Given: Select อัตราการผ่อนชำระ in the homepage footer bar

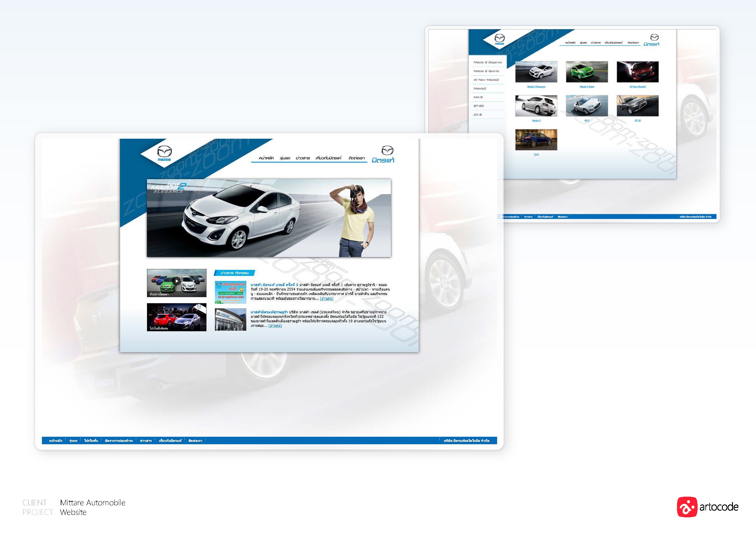Looking at the screenshot, I should 119,441.
